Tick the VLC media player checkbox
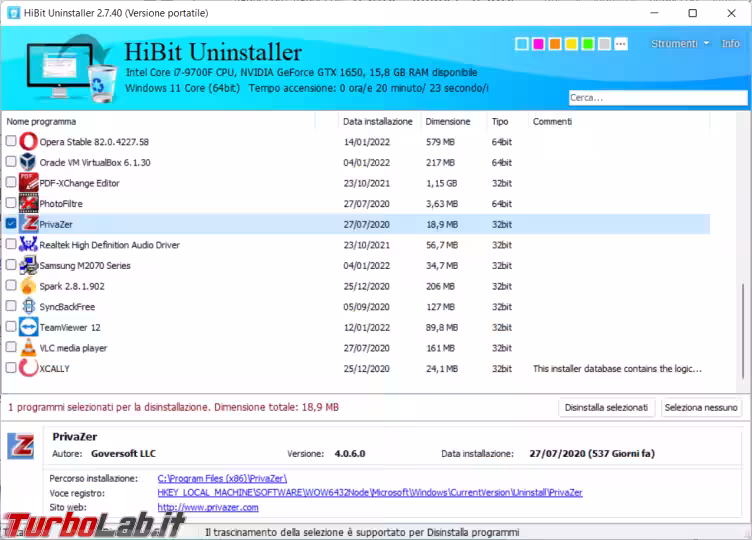Viewport: 752px width, 540px height. tap(11, 347)
